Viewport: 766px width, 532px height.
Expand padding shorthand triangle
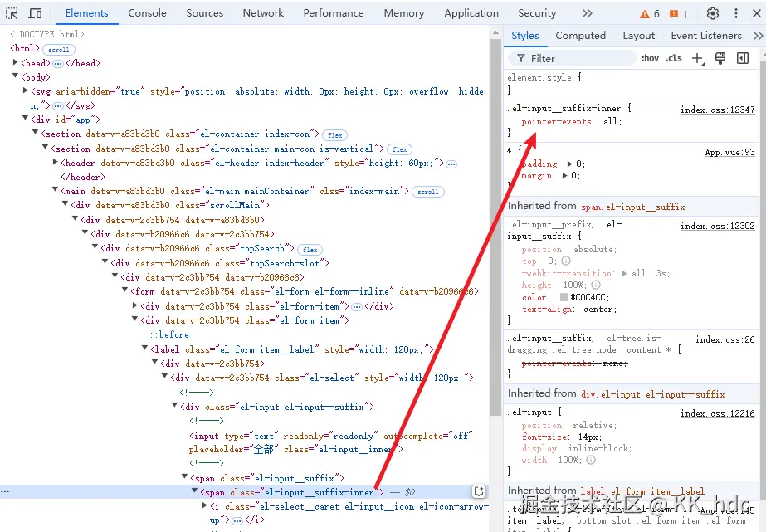pos(569,164)
